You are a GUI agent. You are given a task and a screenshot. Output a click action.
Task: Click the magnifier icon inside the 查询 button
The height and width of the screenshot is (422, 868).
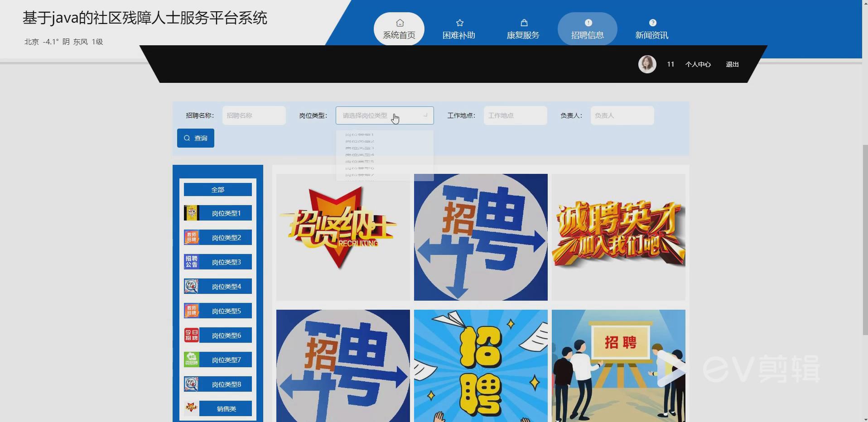click(187, 138)
